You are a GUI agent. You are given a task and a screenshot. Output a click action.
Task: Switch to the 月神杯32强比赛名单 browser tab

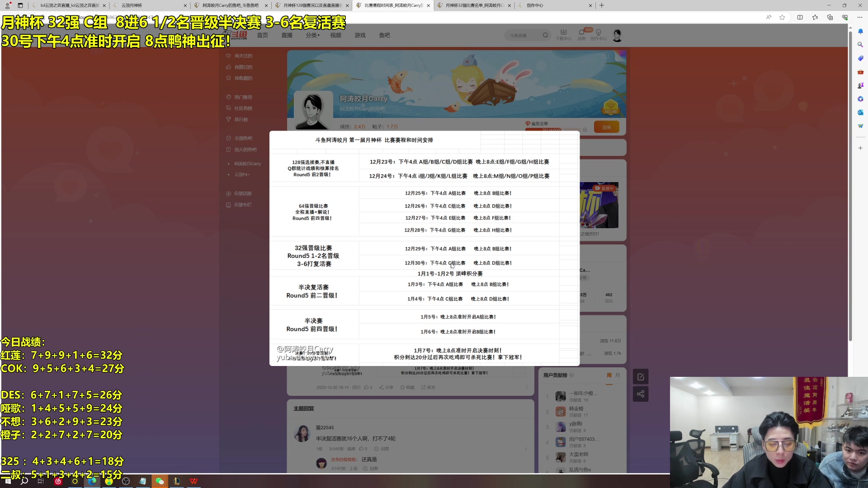point(474,5)
